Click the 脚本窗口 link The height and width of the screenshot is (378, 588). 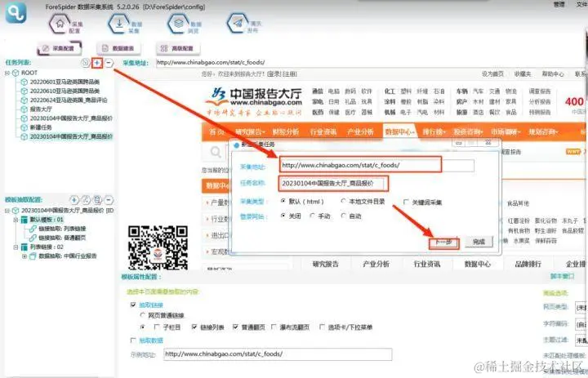(562, 276)
